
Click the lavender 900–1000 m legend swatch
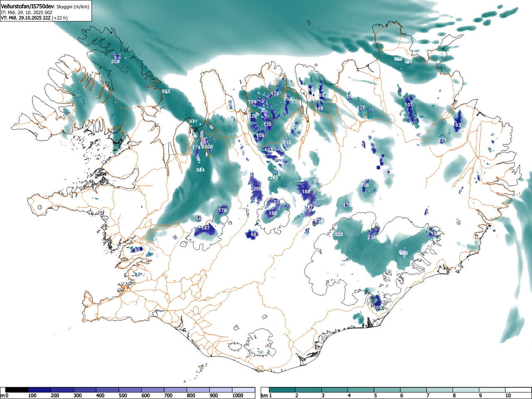tap(221, 390)
